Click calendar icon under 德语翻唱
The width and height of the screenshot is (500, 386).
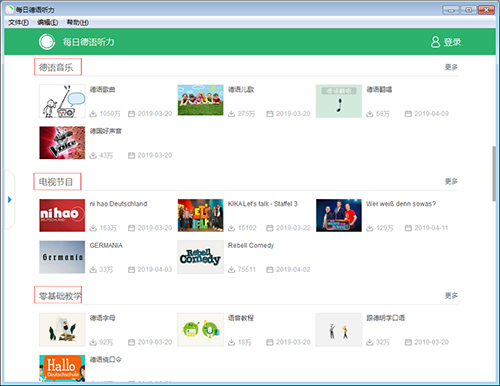click(408, 114)
